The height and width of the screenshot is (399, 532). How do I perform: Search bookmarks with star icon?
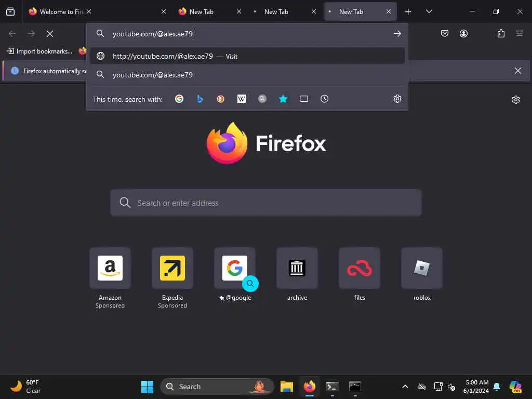(283, 99)
